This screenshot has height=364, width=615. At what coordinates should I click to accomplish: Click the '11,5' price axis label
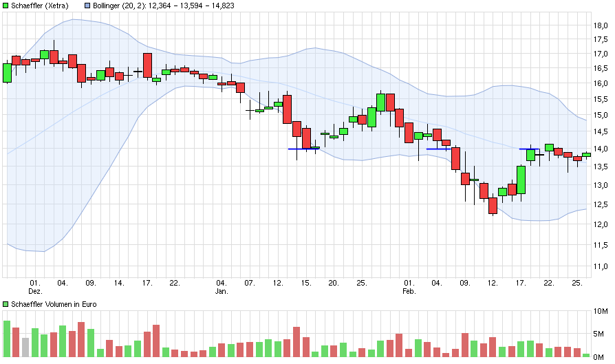tap(601, 245)
